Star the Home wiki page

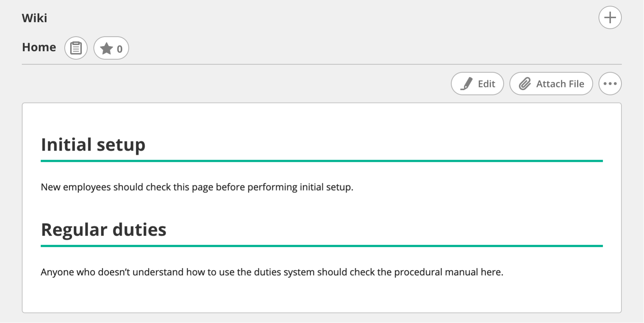(107, 48)
